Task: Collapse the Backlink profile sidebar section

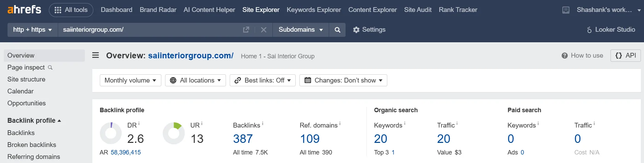Action: click(x=34, y=120)
